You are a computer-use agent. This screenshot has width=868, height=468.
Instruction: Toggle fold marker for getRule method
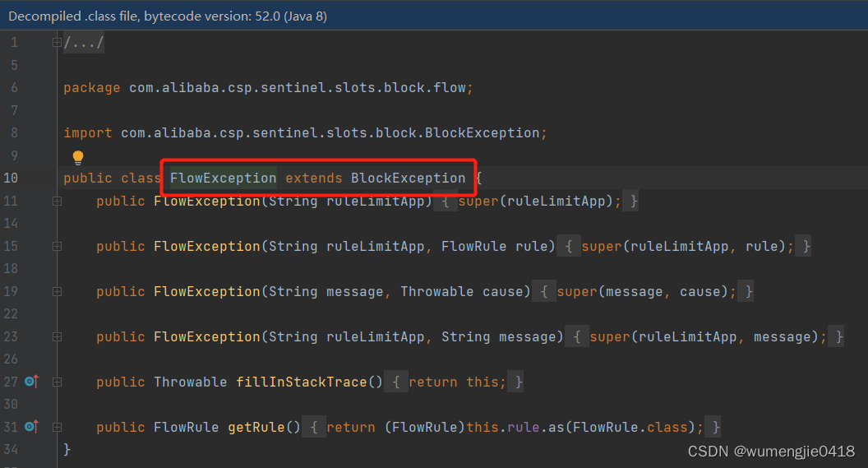(x=57, y=427)
